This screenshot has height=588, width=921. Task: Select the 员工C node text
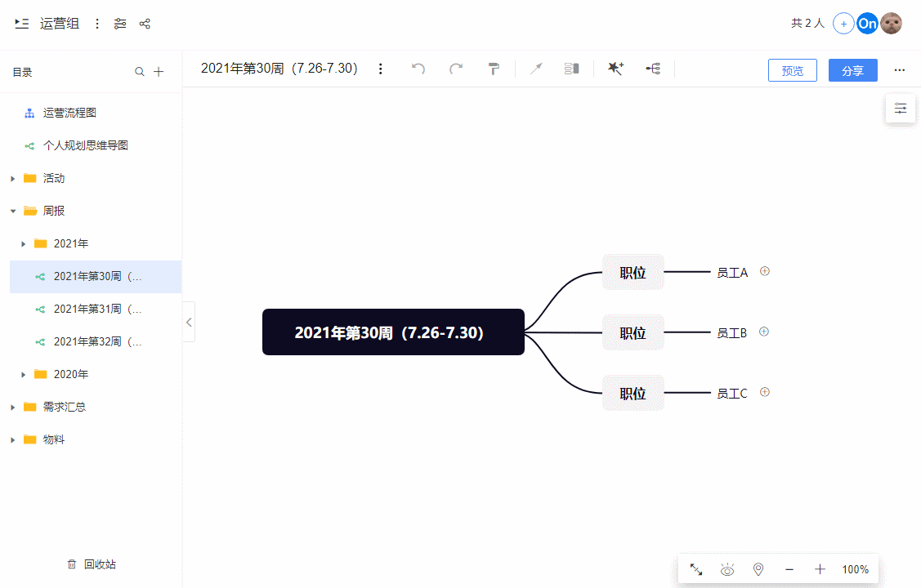(732, 393)
